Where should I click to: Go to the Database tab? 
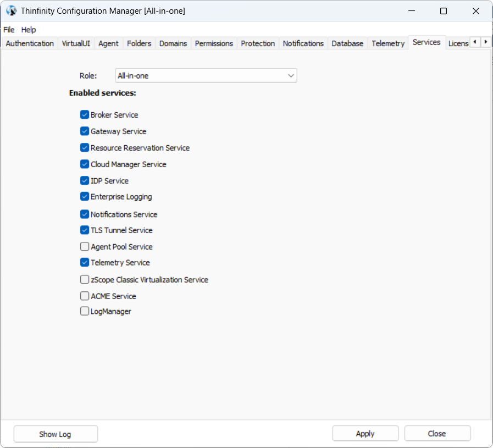pos(347,43)
